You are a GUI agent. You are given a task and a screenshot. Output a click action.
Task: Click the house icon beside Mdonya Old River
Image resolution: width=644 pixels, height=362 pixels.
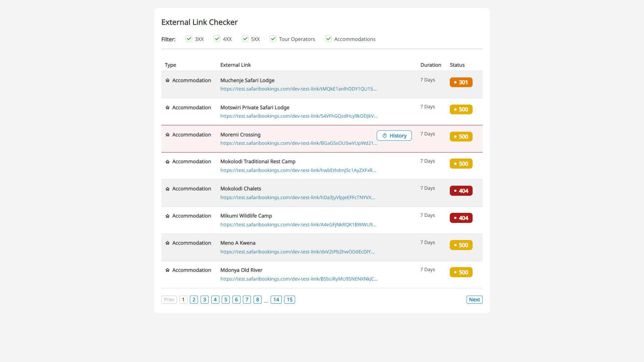pyautogui.click(x=167, y=270)
